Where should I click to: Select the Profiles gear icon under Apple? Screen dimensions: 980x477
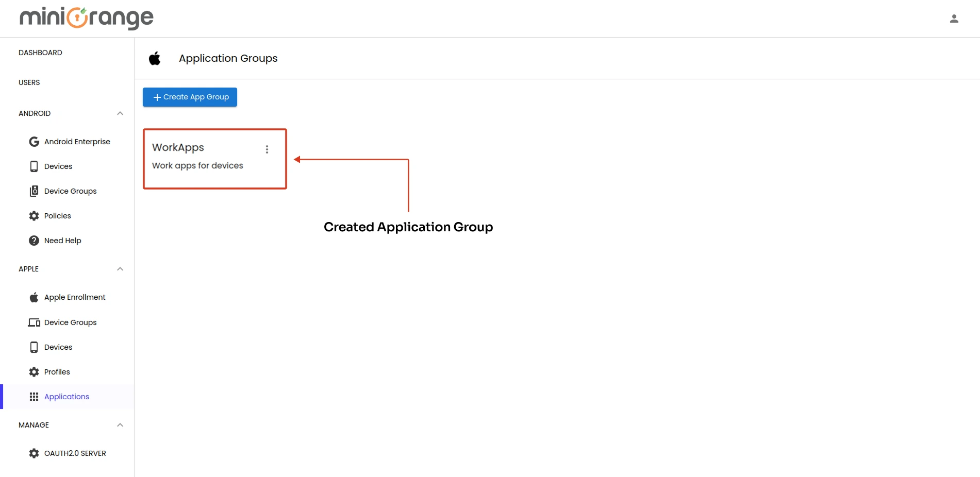tap(34, 371)
